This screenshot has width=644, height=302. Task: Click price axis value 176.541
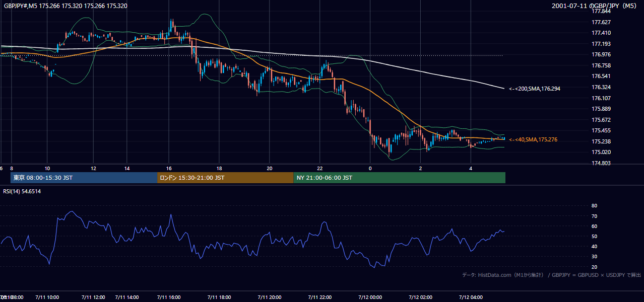pyautogui.click(x=602, y=77)
